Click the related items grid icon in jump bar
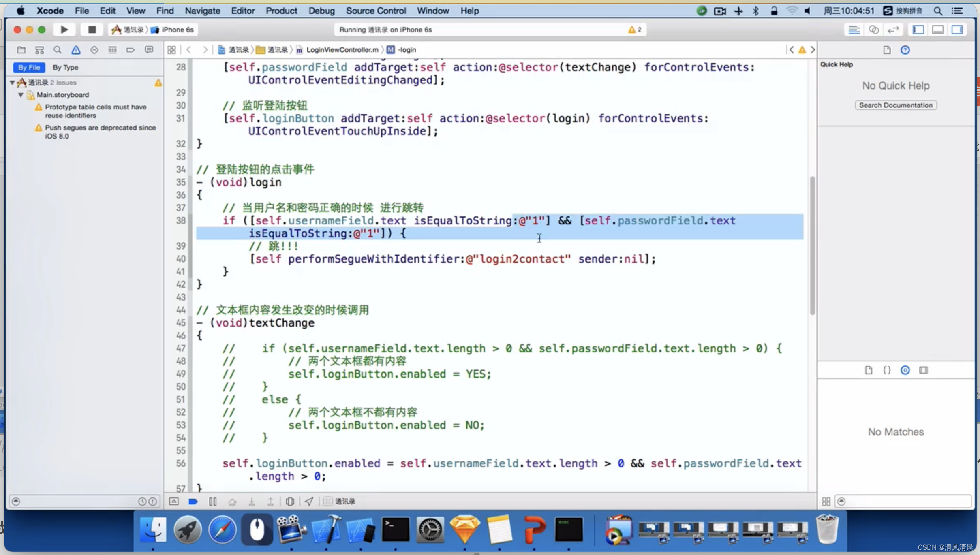The height and width of the screenshot is (555, 980). click(171, 50)
